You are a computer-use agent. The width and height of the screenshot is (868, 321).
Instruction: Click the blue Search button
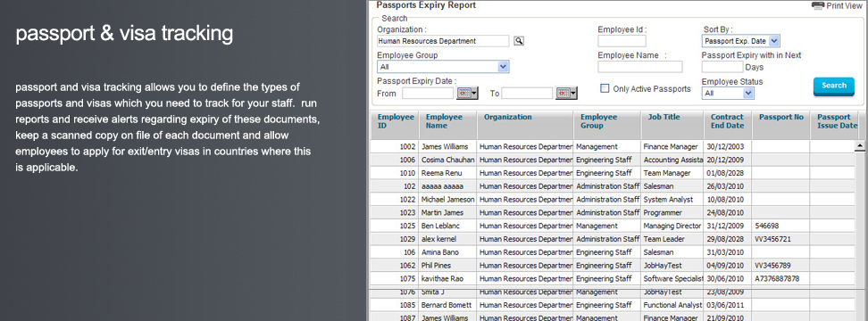[834, 86]
